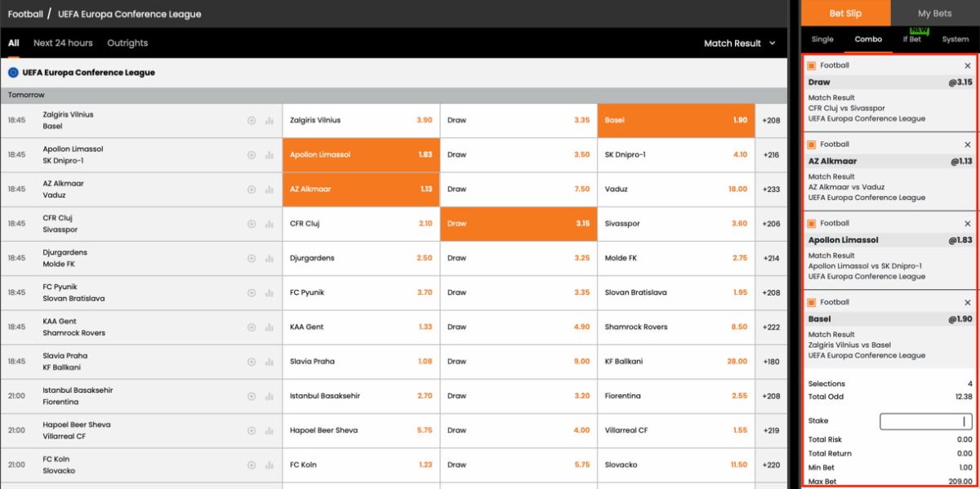Select If Bet tab

click(912, 39)
